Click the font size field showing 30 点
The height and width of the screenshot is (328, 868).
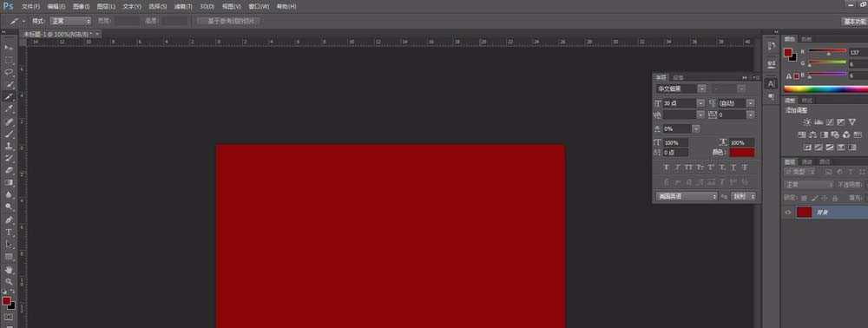tap(680, 103)
